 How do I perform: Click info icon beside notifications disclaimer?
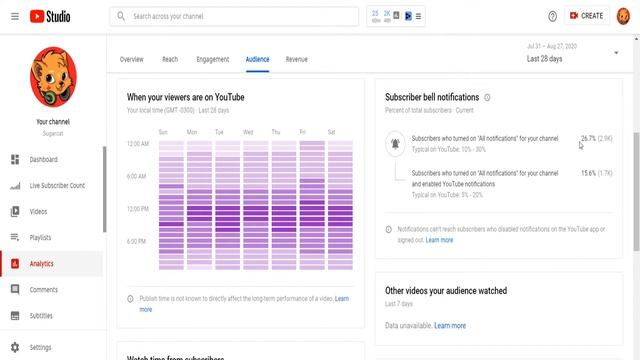coord(389,229)
